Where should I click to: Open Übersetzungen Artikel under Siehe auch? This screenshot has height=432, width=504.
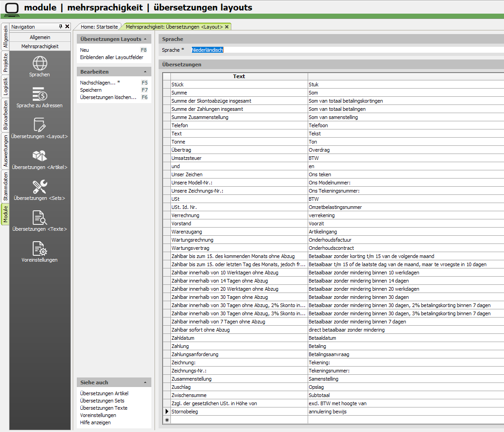coord(104,393)
